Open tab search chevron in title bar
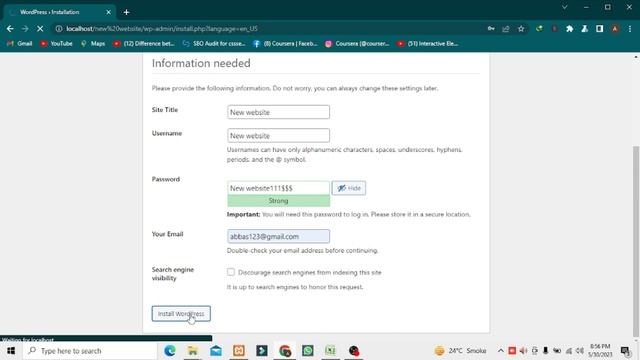Screen dimensions: 640x360 (x=564, y=7)
